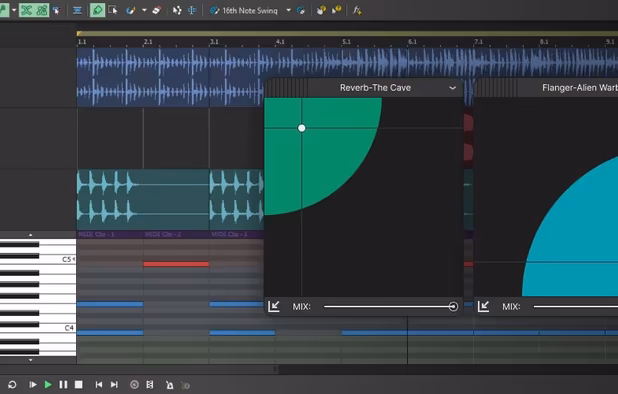The height and width of the screenshot is (394, 618).
Task: Go to start of project
Action: (x=99, y=385)
